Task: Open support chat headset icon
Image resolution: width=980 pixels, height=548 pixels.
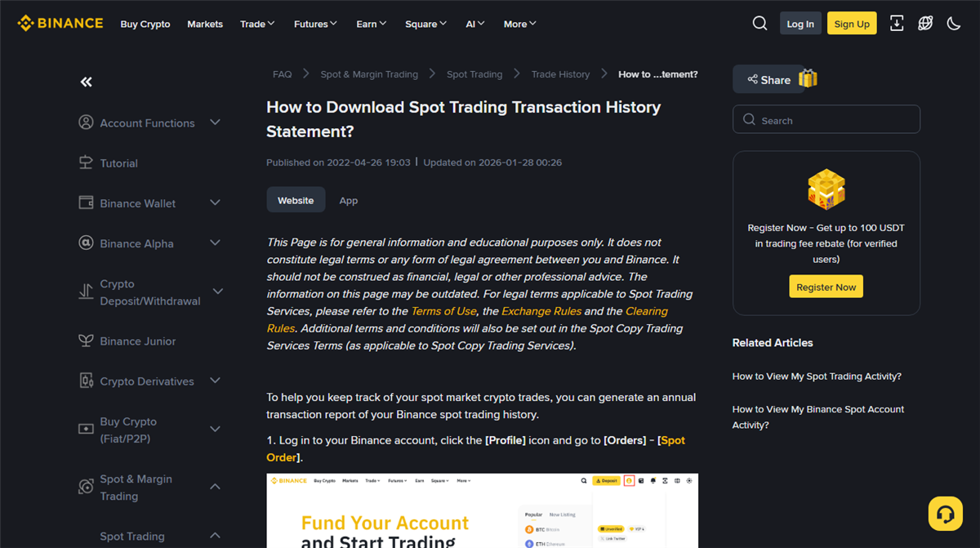Action: tap(946, 514)
